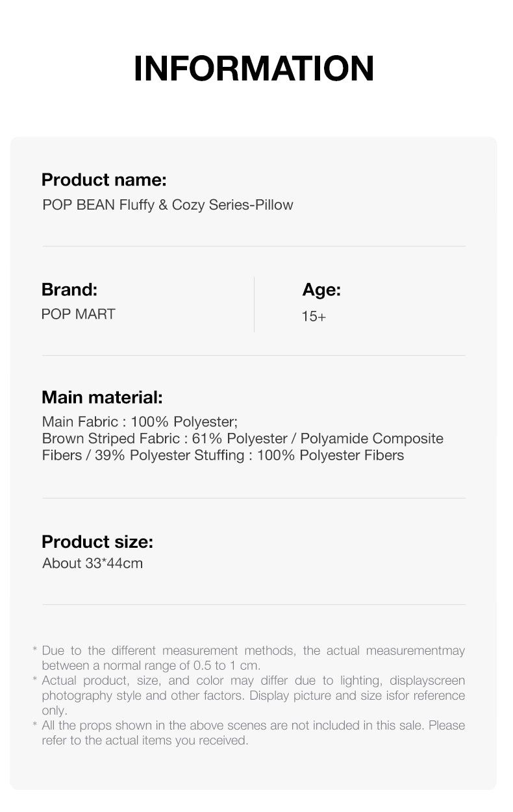Image resolution: width=513 pixels, height=812 pixels.
Task: Click the INFORMATION heading
Action: pyautogui.click(x=254, y=69)
